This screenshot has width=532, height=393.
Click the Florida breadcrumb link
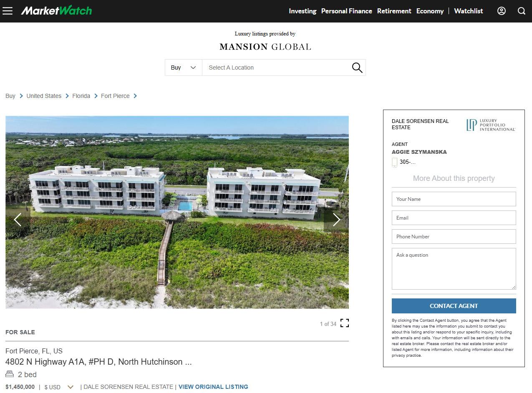(x=81, y=96)
